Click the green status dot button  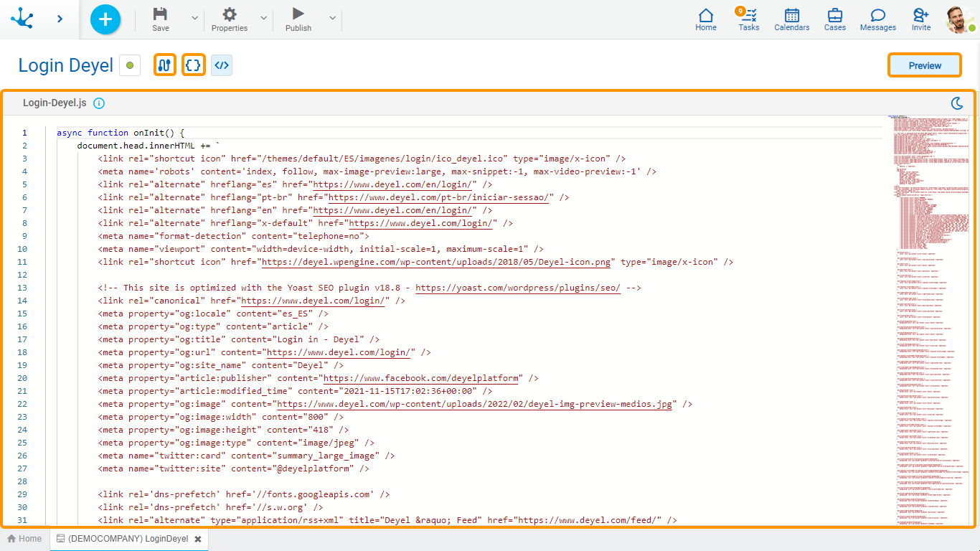click(x=130, y=65)
